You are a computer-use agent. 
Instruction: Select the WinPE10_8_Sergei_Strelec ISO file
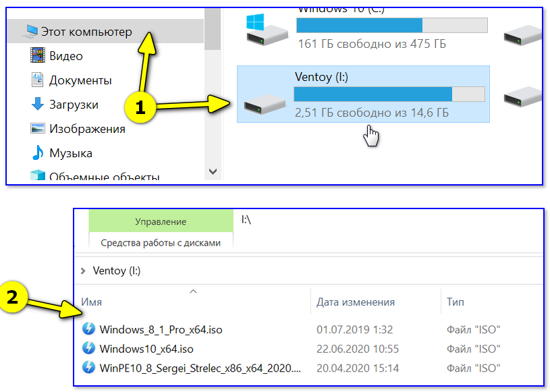(x=200, y=368)
